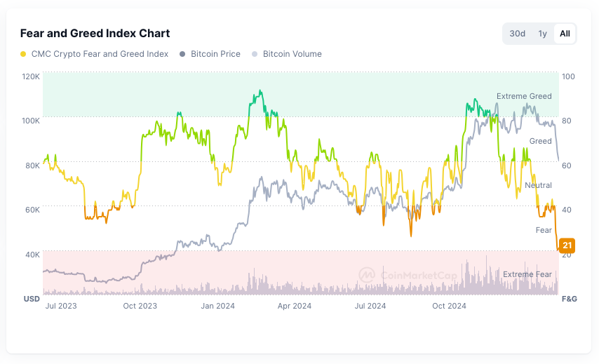Toggle Bitcoin Price series in legend

(215, 54)
